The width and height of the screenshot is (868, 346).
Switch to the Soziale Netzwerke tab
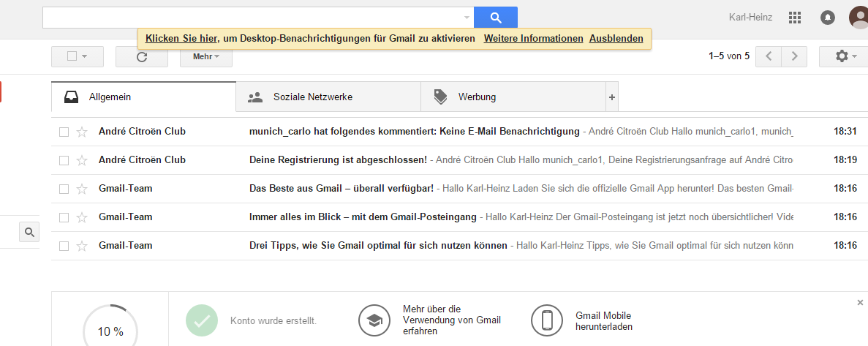pyautogui.click(x=328, y=97)
